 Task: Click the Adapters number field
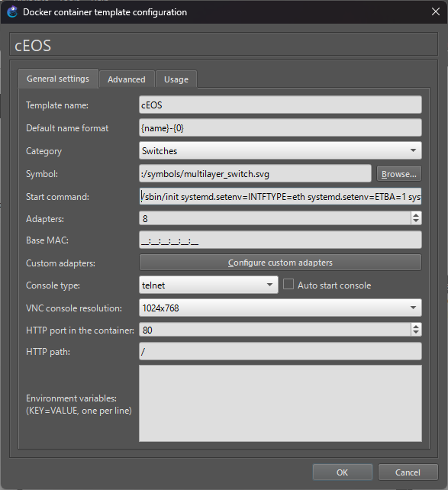pyautogui.click(x=275, y=218)
